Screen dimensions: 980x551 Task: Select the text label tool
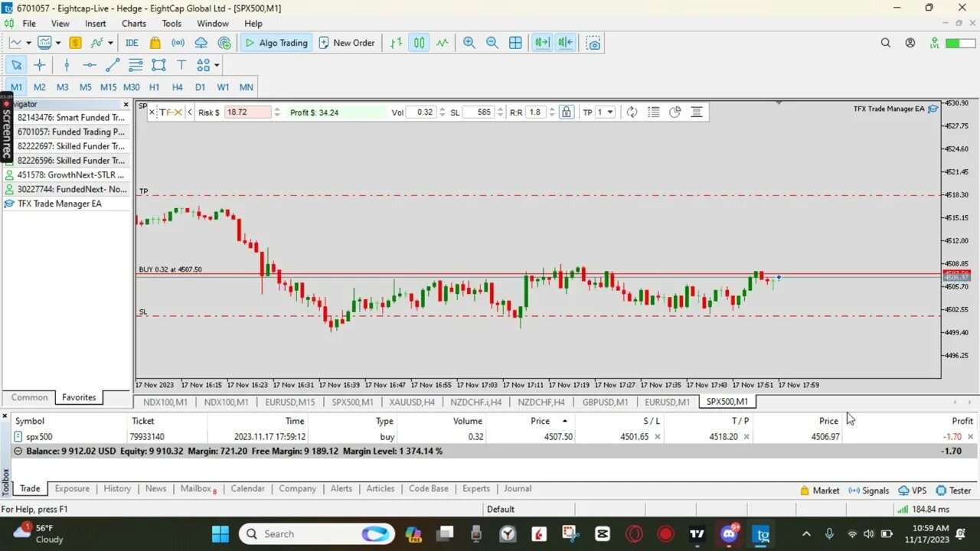181,65
